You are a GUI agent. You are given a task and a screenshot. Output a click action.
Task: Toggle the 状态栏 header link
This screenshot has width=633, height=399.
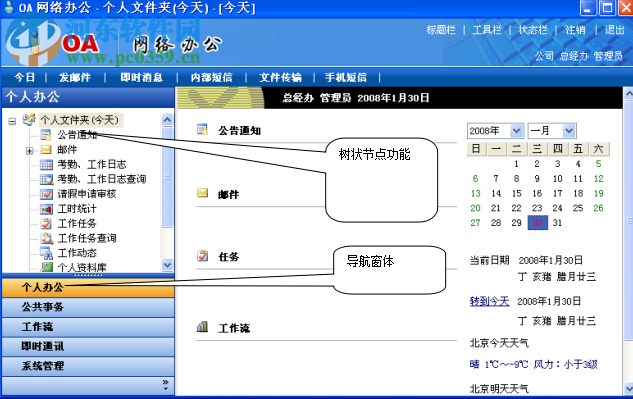pyautogui.click(x=533, y=29)
